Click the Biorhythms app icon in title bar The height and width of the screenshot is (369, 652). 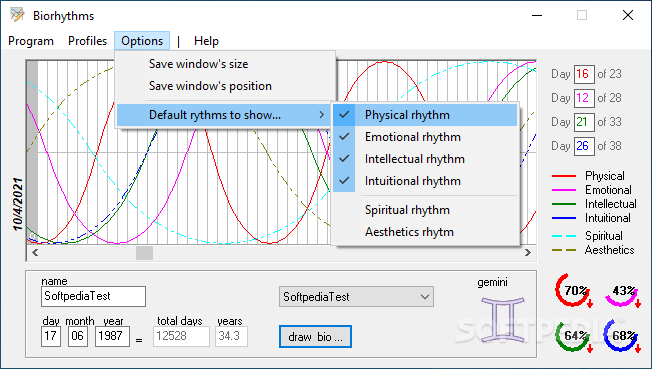click(17, 15)
